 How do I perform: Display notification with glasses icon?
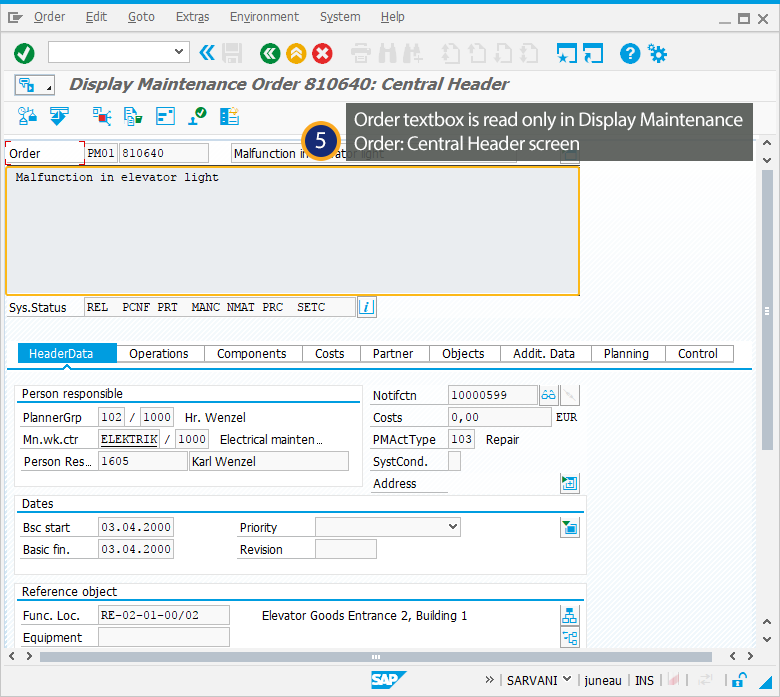coord(549,396)
